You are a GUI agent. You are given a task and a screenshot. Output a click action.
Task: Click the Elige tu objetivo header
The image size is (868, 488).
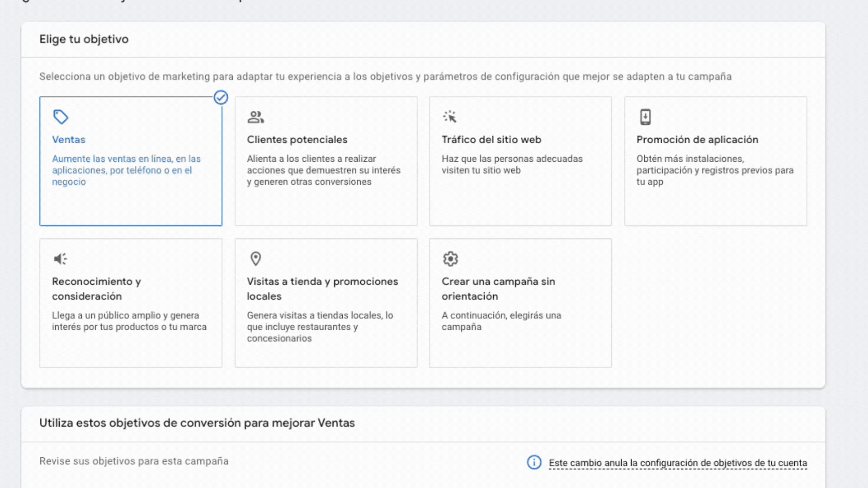[84, 39]
